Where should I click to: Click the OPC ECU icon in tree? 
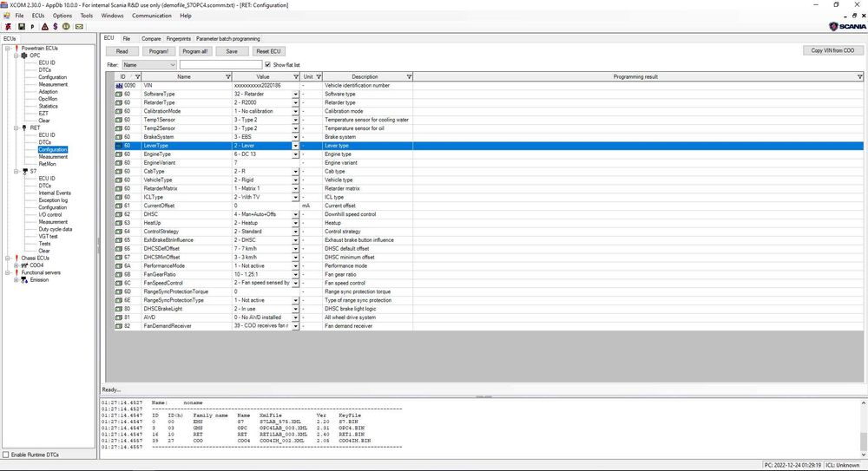point(24,56)
